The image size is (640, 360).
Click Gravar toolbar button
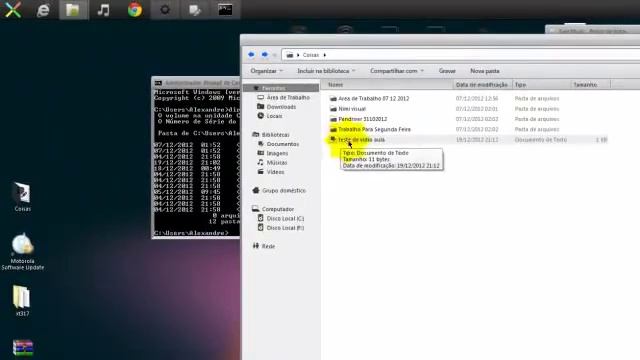point(447,71)
